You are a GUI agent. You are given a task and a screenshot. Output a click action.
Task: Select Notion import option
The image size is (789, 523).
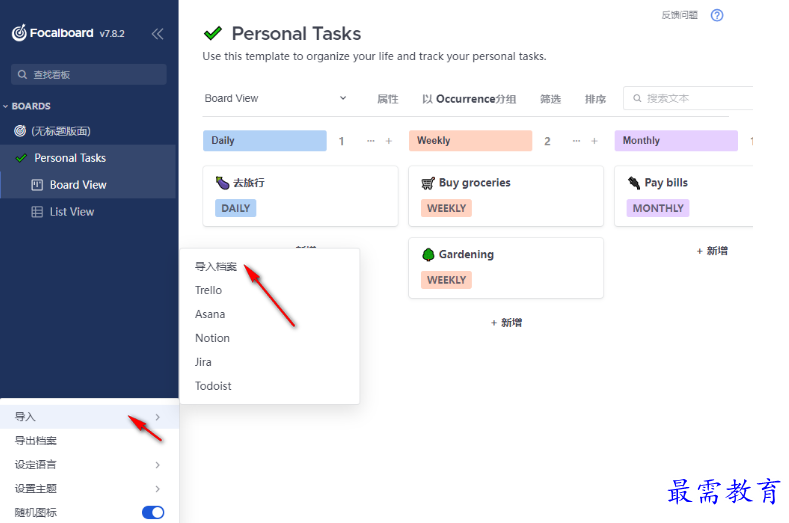point(212,338)
